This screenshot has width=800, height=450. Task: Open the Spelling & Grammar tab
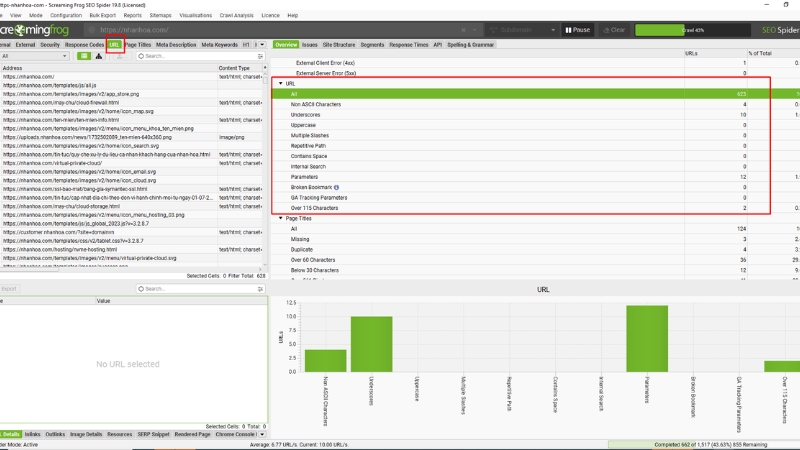[x=470, y=45]
